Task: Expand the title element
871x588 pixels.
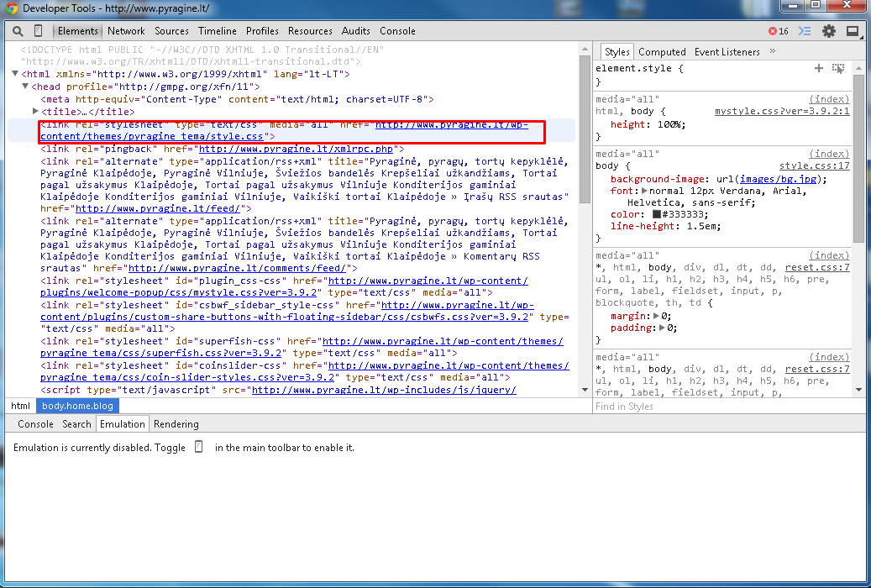Action: pos(35,111)
